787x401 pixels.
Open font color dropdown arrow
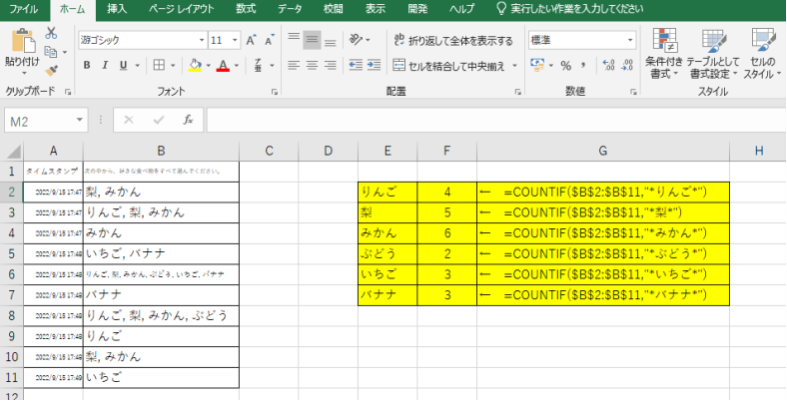pos(236,66)
